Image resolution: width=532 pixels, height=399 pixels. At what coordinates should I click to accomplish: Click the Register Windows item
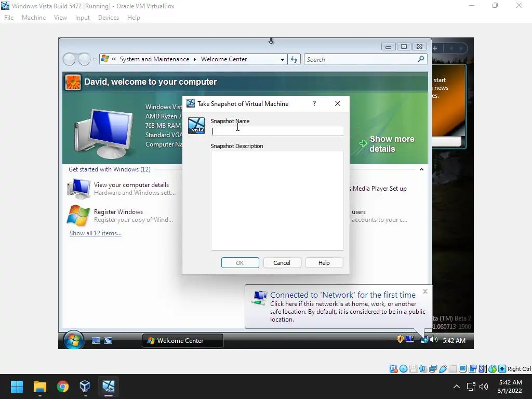tap(121, 216)
